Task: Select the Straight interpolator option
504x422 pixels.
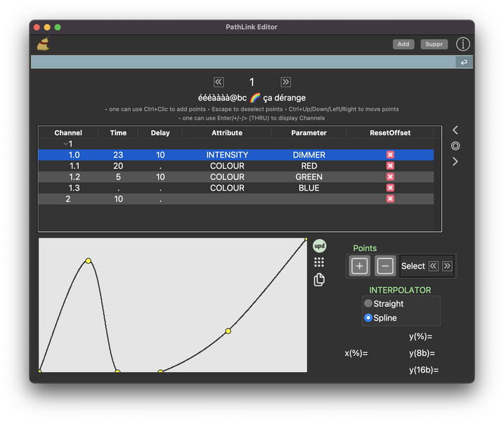Action: (368, 304)
